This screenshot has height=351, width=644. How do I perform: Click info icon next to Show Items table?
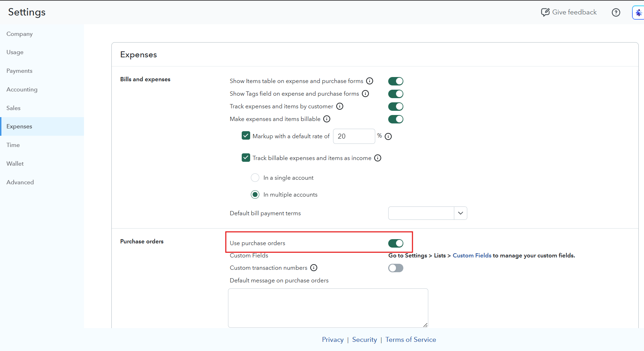click(x=370, y=81)
